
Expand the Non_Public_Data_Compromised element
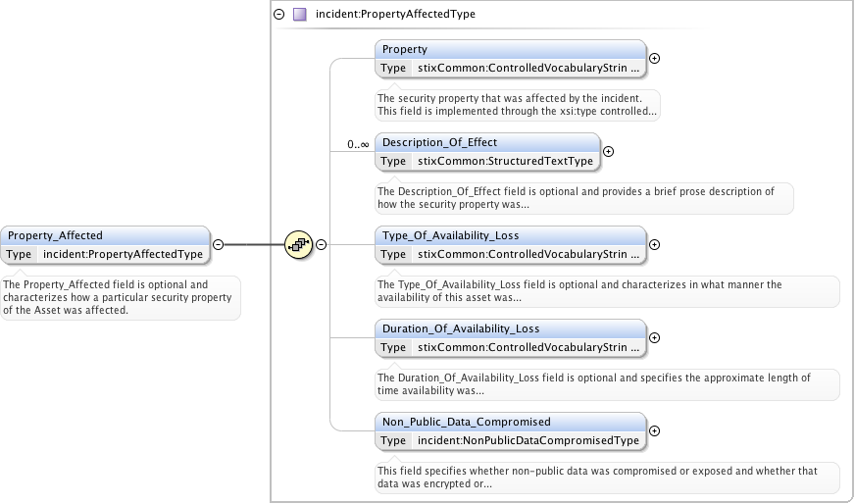655,430
